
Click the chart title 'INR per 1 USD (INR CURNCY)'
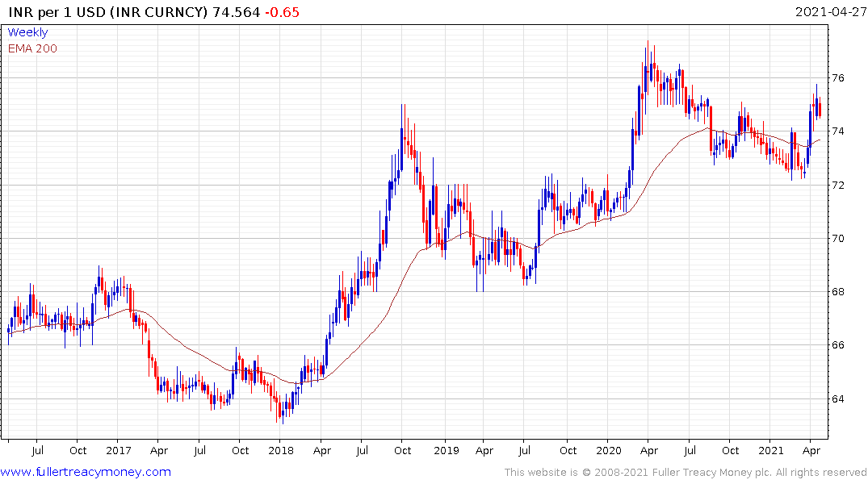(108, 12)
